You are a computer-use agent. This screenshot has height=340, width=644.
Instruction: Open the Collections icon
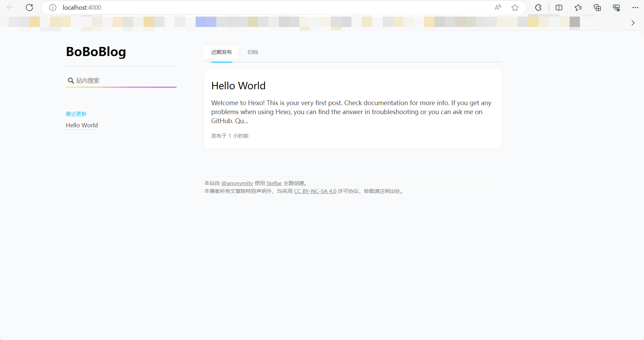(597, 8)
